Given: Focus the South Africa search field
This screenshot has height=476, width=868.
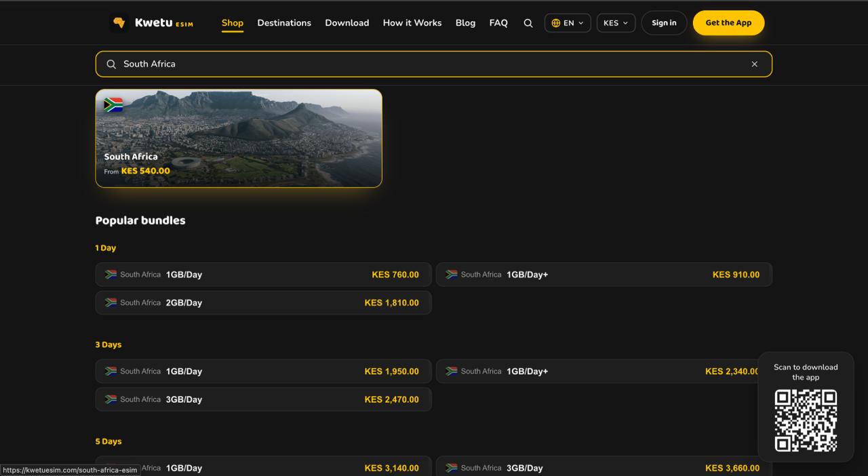Looking at the screenshot, I should pyautogui.click(x=434, y=64).
